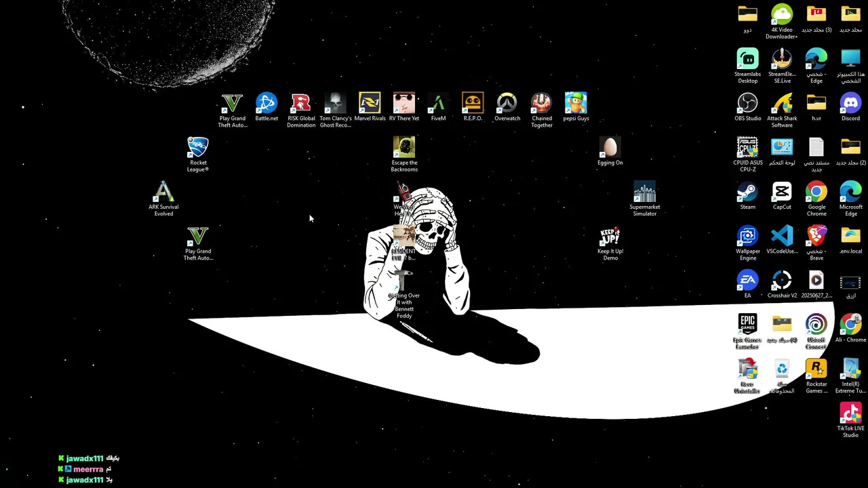Open Play Grand Theft Auto beside Battle.net

[x=233, y=110]
